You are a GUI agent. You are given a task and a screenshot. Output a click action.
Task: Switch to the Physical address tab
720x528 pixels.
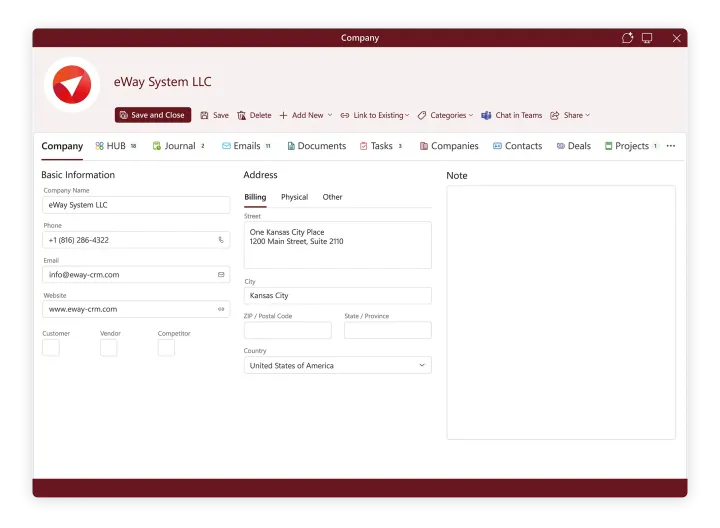(294, 197)
